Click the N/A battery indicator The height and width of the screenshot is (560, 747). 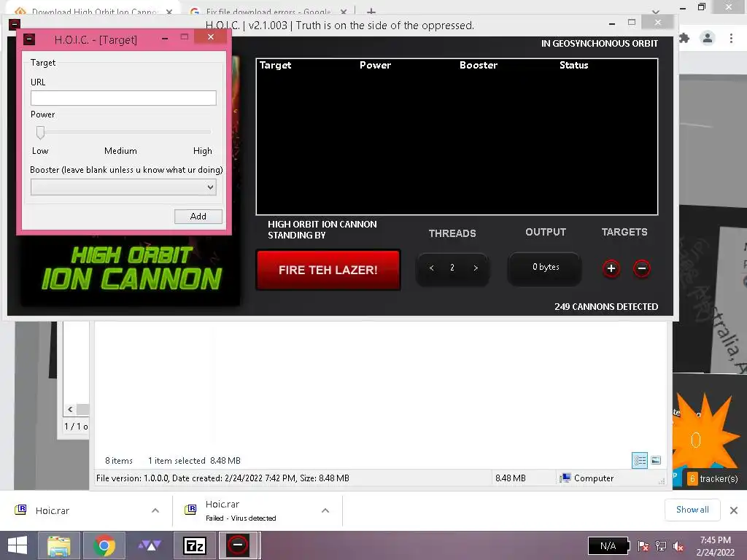tap(608, 546)
